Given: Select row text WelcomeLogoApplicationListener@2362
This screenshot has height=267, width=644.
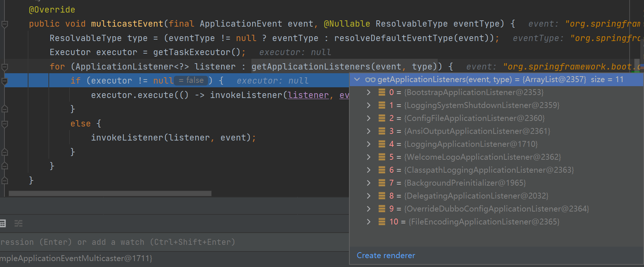Looking at the screenshot, I should [x=482, y=157].
